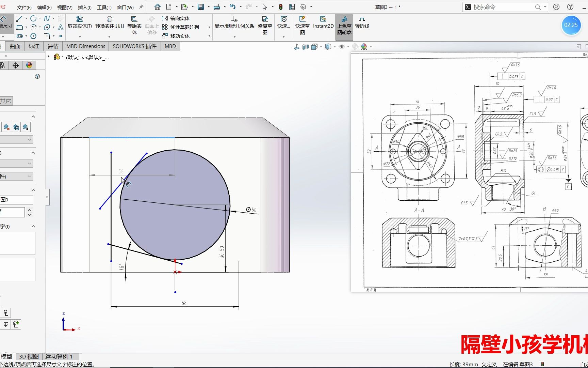This screenshot has width=588, height=368.
Task: Click Repair Sketch (修复草图) tool
Action: click(265, 26)
